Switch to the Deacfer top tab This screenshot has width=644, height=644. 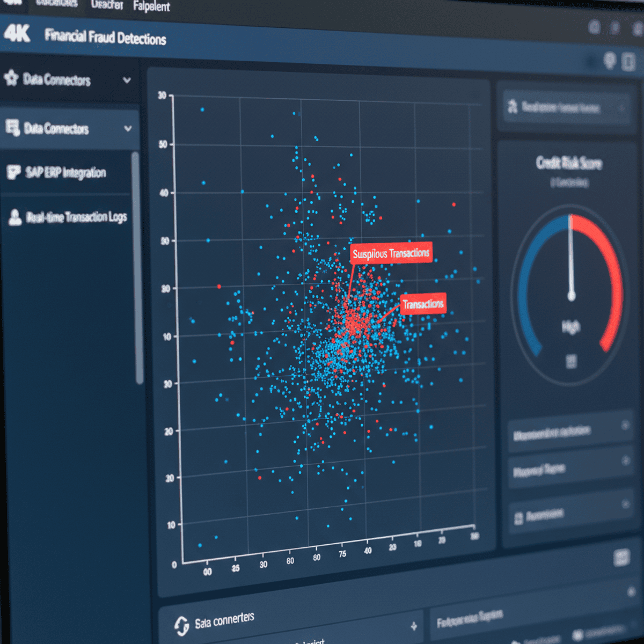pyautogui.click(x=107, y=5)
